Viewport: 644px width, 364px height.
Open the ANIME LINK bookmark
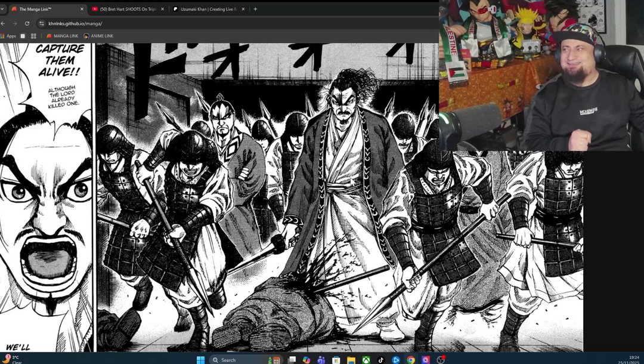(98, 36)
